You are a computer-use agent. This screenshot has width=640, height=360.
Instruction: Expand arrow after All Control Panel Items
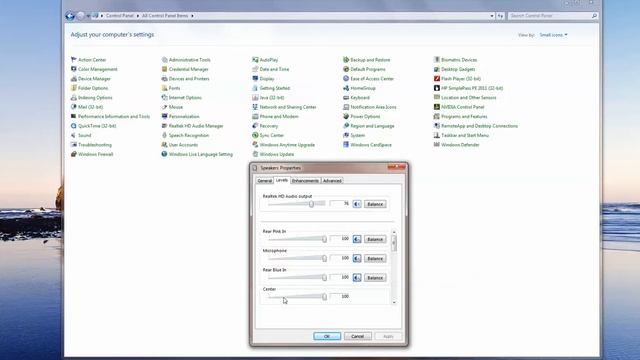tap(192, 16)
